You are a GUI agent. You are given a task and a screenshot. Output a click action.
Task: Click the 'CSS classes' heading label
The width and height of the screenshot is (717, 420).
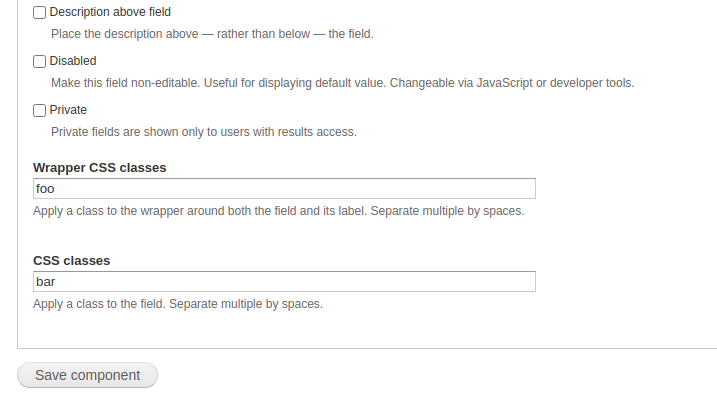pos(71,260)
